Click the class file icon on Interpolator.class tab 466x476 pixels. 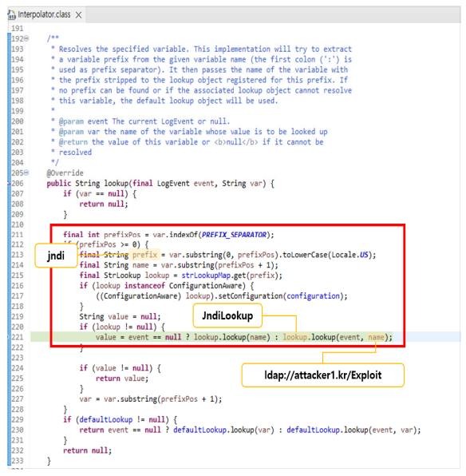click(x=12, y=14)
